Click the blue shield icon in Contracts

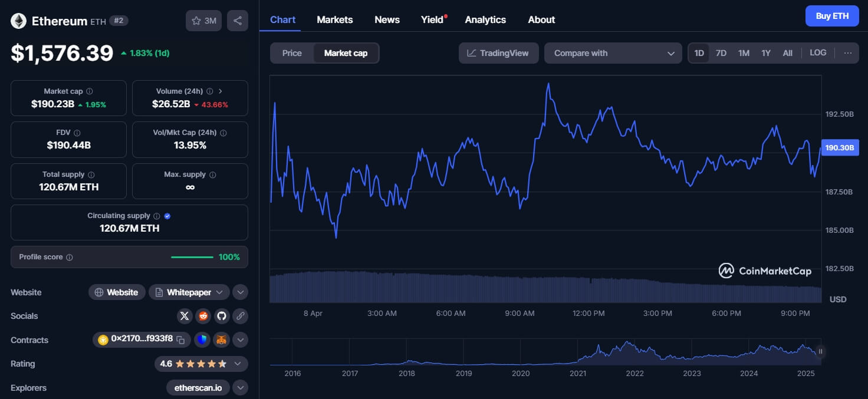click(x=202, y=339)
